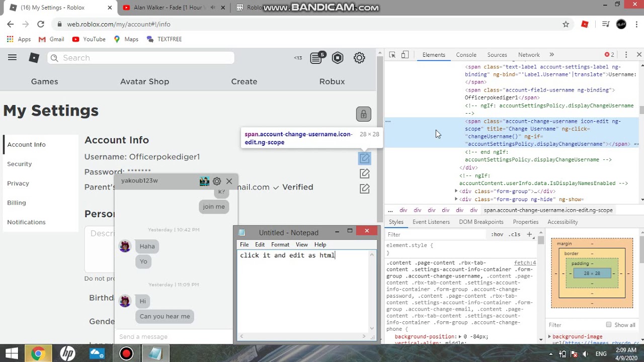Click the ellipsis beside selected span node
The width and height of the screenshot is (644, 362).
point(388,121)
